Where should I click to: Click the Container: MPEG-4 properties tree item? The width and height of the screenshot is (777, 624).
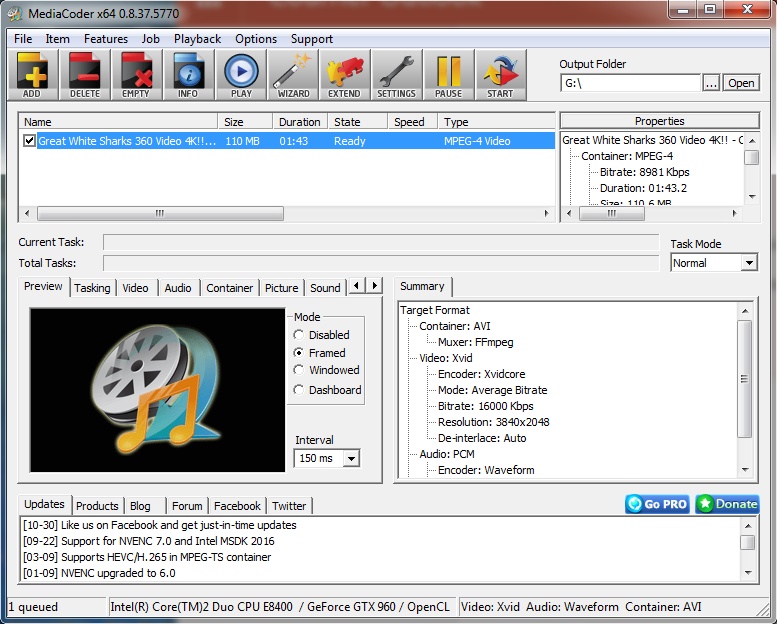[x=627, y=156]
